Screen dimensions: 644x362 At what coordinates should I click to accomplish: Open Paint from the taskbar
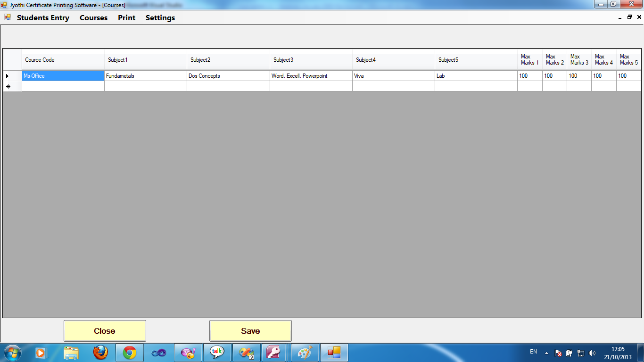tap(305, 352)
